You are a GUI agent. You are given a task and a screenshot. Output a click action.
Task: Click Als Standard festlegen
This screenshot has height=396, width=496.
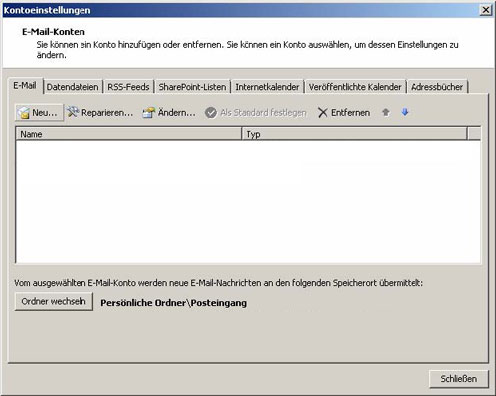click(x=255, y=113)
